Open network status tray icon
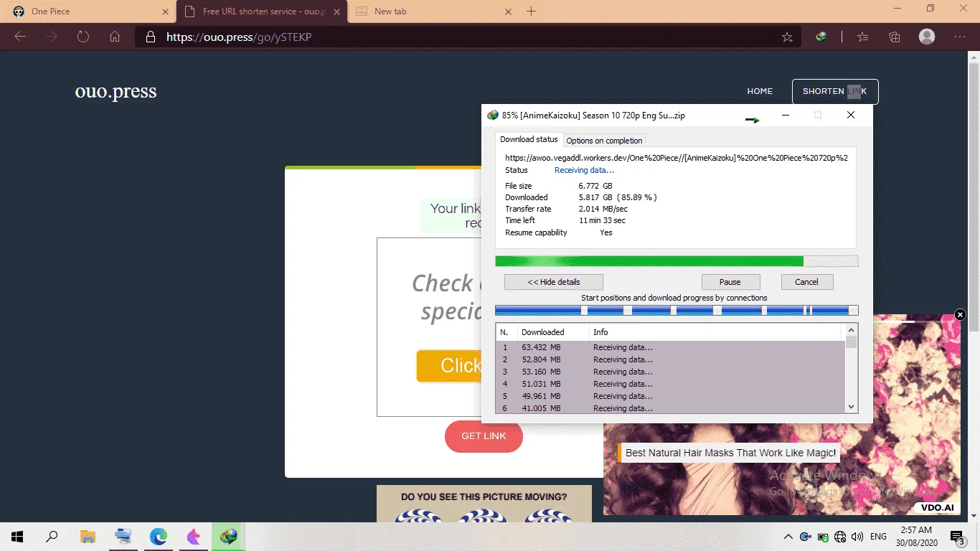The width and height of the screenshot is (980, 551). click(840, 537)
